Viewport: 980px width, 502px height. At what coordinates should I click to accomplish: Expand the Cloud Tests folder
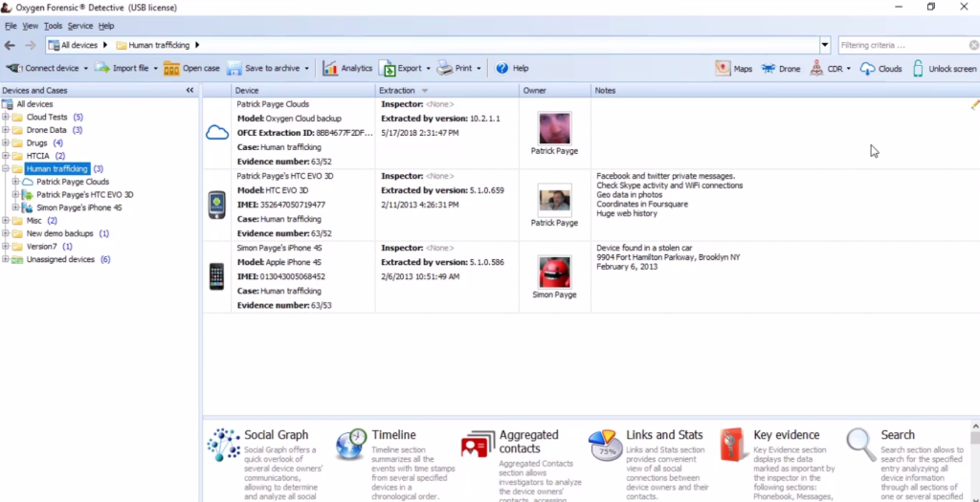tap(6, 118)
